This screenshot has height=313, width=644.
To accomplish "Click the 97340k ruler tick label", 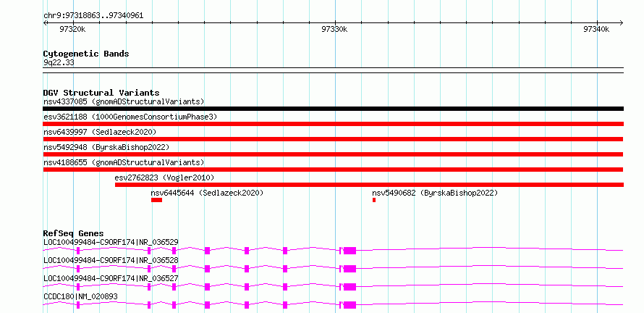I will pos(596,29).
